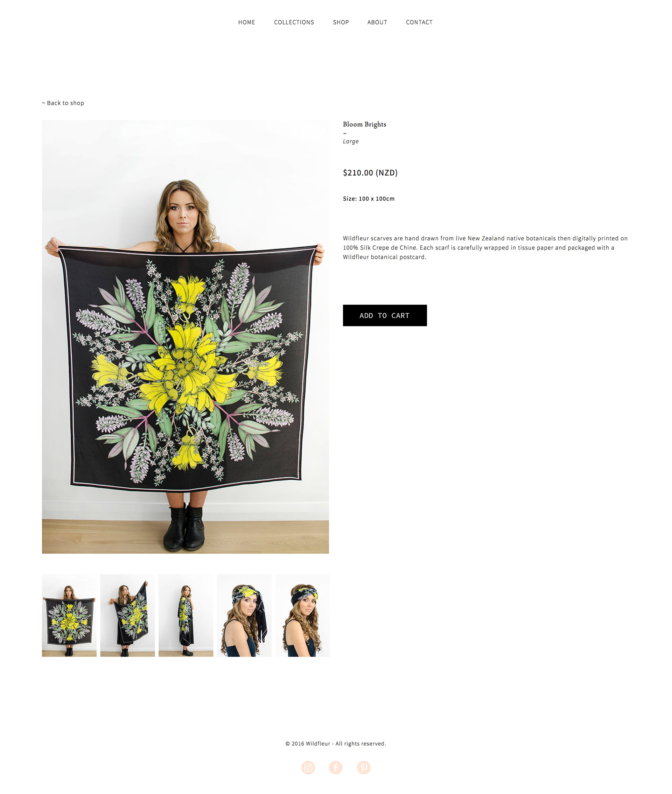Click the main Bloom Brights scarf image
The height and width of the screenshot is (794, 672).
tap(185, 337)
